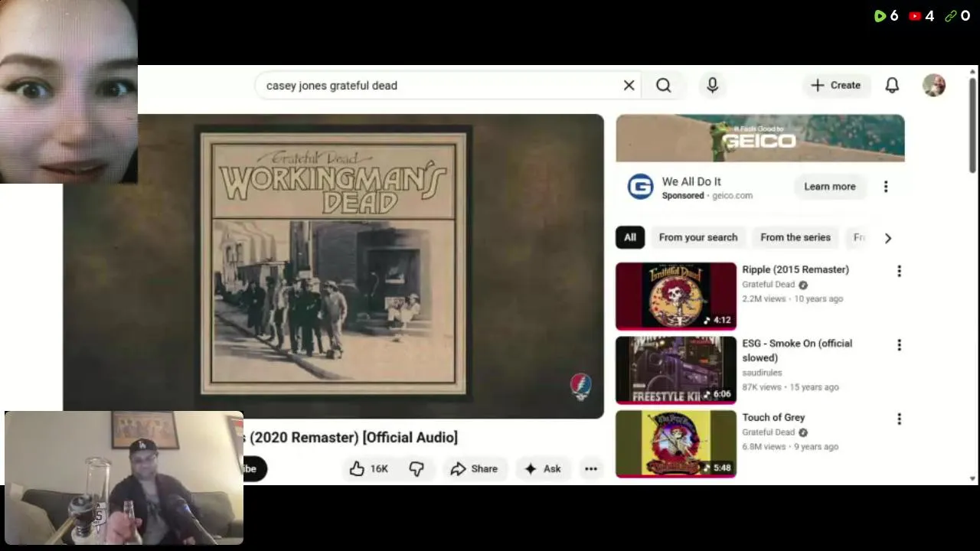Click the red YouTube counter icon
The width and height of the screenshot is (980, 551).
click(x=915, y=16)
